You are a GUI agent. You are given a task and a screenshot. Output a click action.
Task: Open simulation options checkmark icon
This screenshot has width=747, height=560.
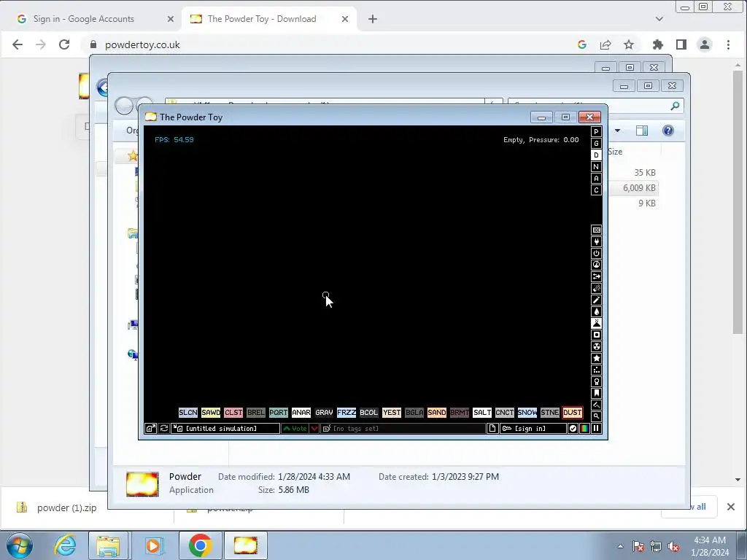tap(573, 429)
